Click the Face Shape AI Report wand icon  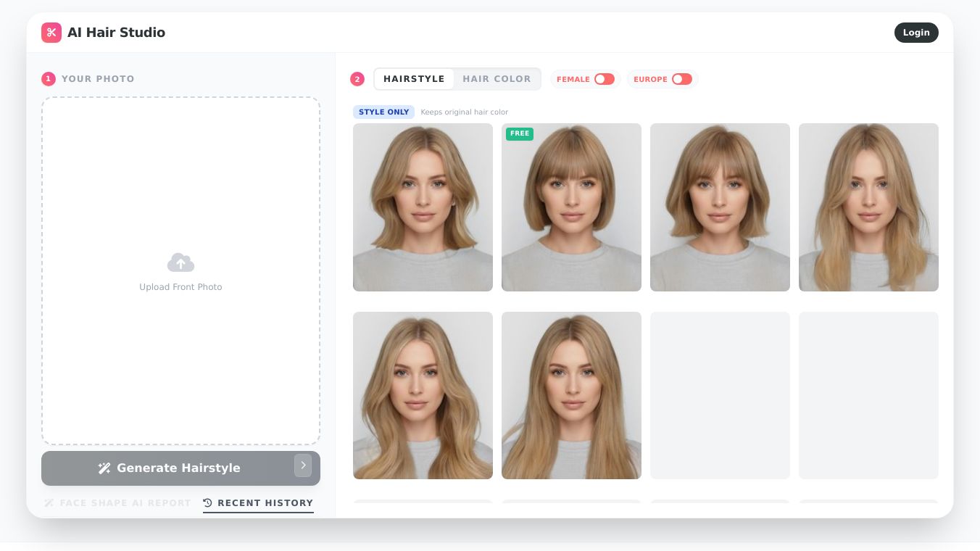pos(49,503)
